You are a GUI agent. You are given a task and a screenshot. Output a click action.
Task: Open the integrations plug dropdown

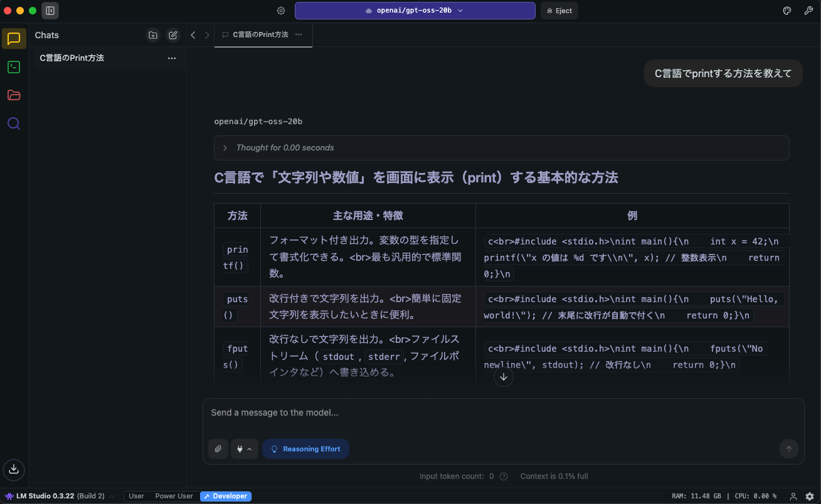click(x=245, y=449)
